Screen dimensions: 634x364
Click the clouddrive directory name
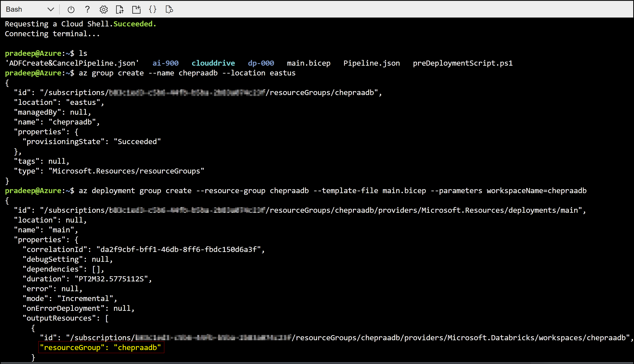213,63
